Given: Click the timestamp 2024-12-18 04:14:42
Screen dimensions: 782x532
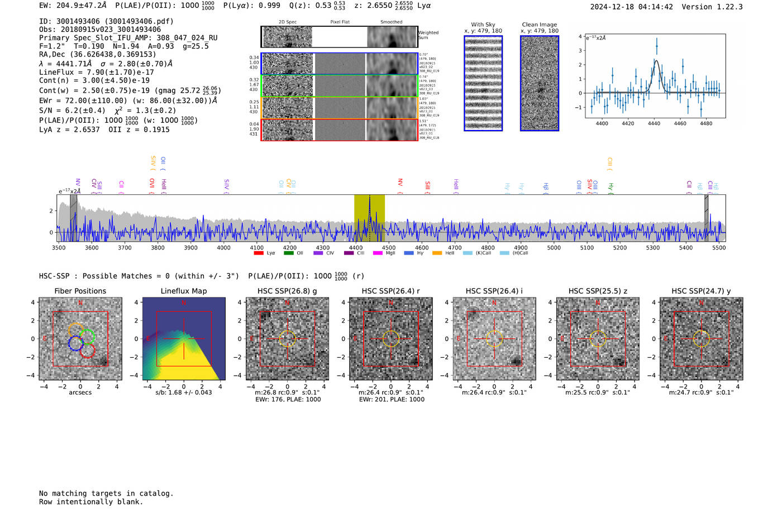Looking at the screenshot, I should coord(631,7).
